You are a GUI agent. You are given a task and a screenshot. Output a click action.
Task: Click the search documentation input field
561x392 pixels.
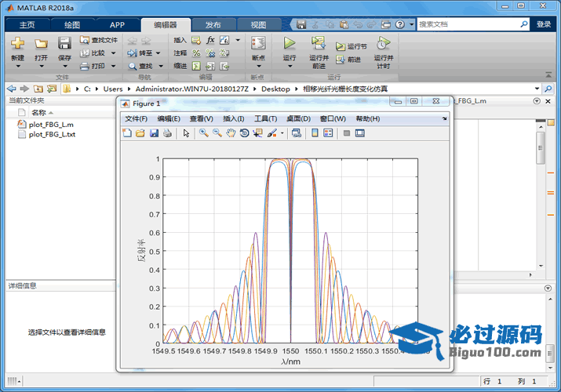pos(468,24)
